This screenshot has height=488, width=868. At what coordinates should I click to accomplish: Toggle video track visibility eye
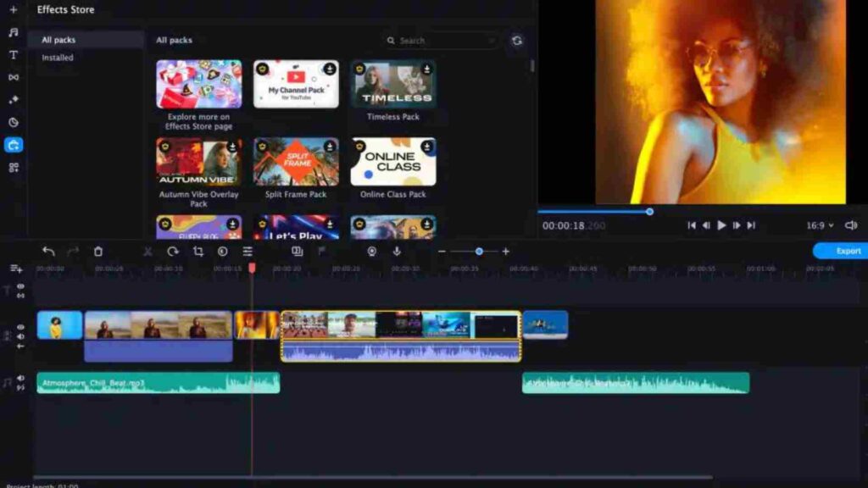pyautogui.click(x=20, y=327)
